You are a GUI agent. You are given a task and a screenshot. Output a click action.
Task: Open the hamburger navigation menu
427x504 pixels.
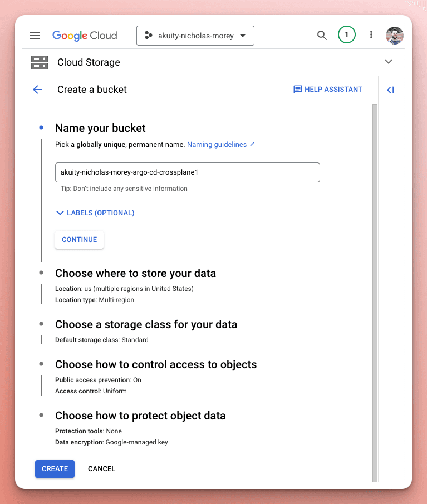click(35, 36)
